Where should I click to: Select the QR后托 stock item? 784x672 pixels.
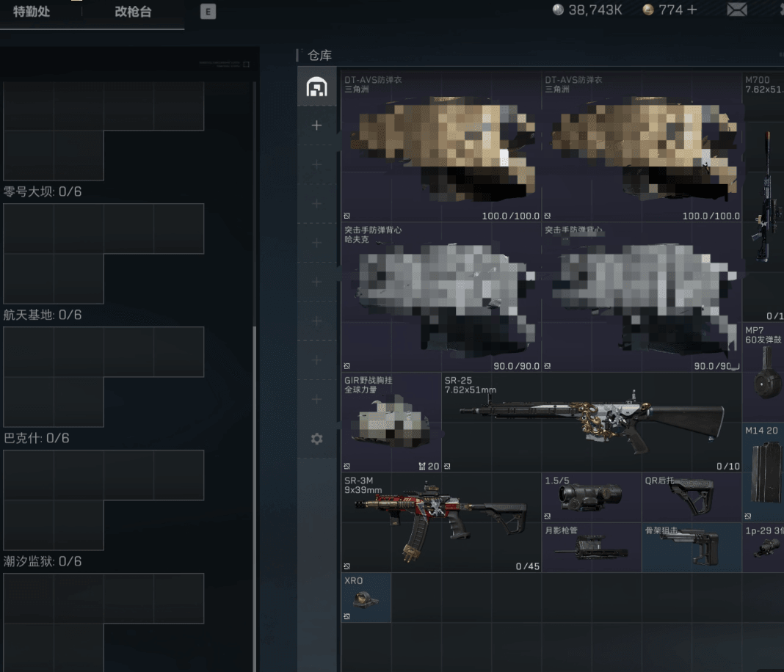tap(691, 497)
